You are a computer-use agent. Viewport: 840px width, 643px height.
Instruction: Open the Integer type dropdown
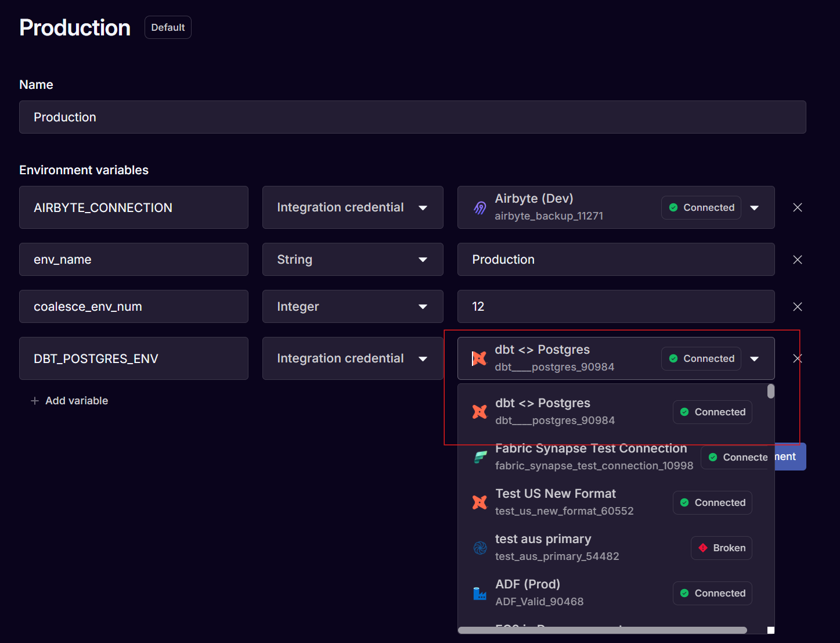coord(353,307)
